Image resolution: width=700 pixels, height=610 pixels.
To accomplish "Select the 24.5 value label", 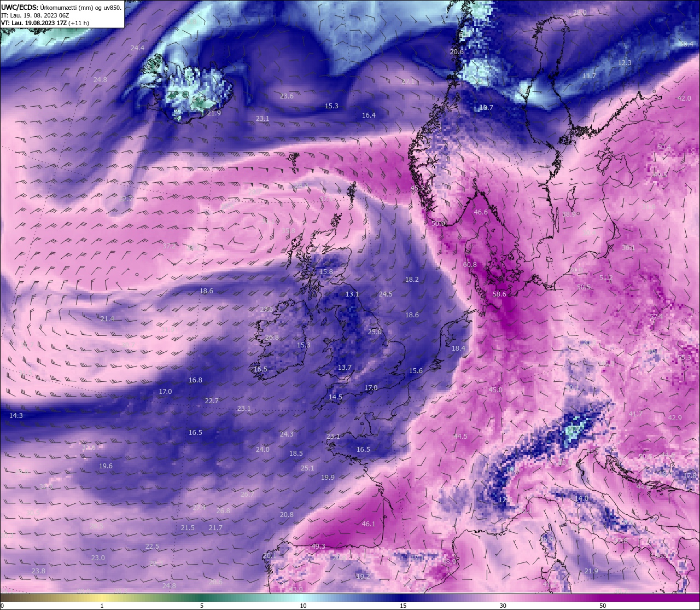I will pos(386,294).
